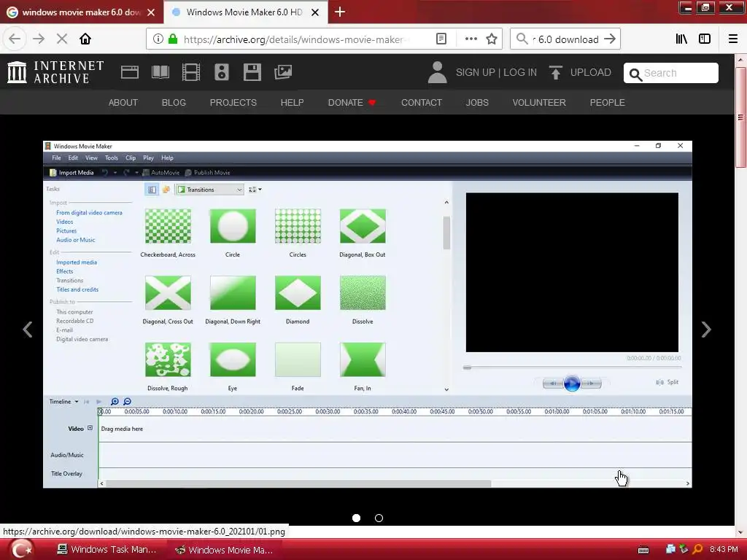747x560 pixels.
Task: Select the Circle transition thumbnail
Action: point(233,226)
